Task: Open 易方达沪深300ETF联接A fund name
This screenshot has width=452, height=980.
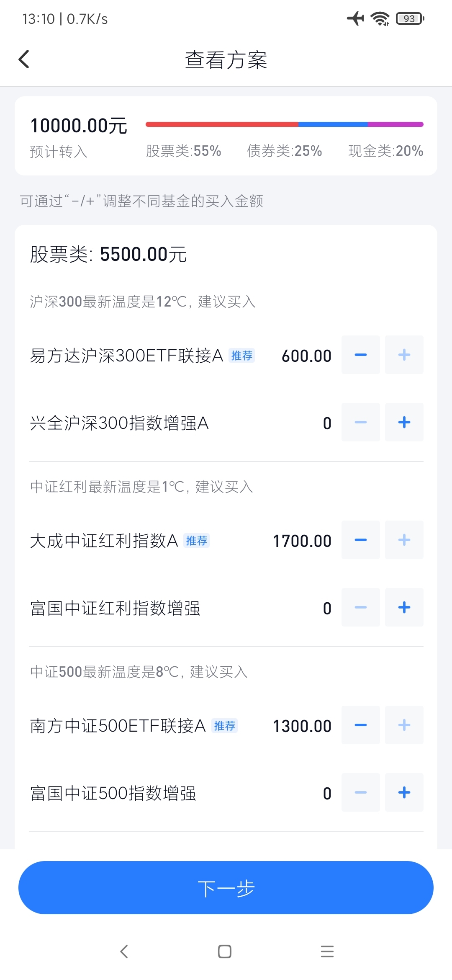Action: point(126,356)
